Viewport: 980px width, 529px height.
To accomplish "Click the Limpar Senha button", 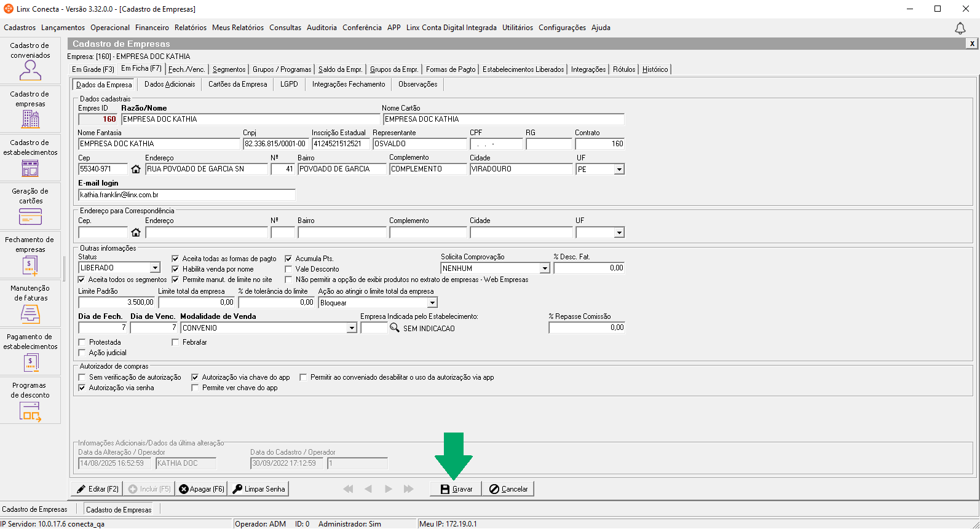I will coord(259,489).
